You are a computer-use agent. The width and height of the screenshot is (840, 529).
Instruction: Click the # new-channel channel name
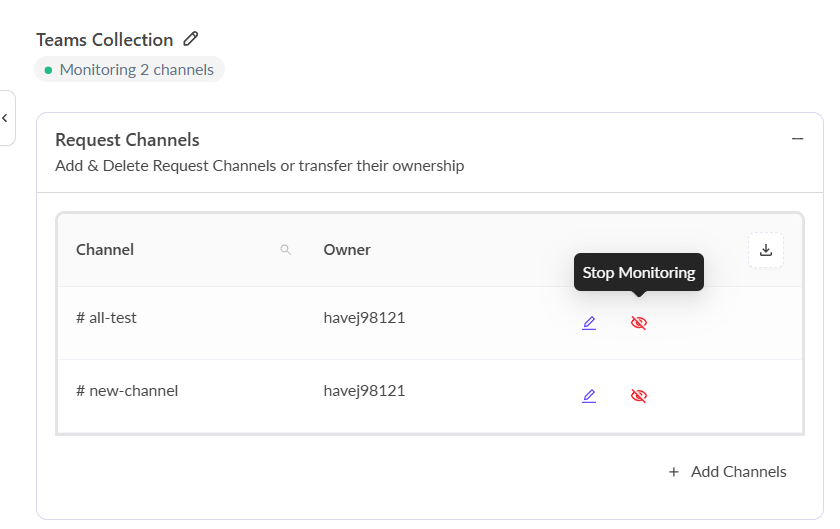pyautogui.click(x=127, y=391)
